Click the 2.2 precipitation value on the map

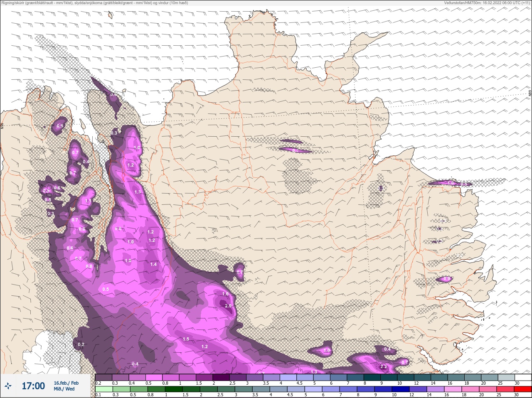(x=384, y=367)
